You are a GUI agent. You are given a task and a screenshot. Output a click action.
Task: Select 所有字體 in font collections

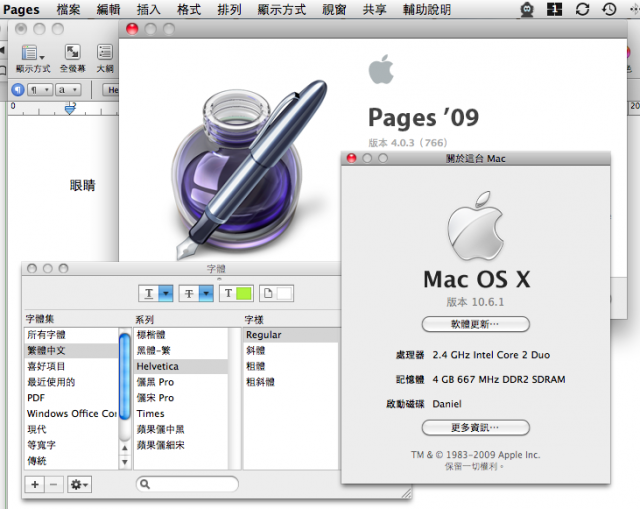[x=72, y=335]
